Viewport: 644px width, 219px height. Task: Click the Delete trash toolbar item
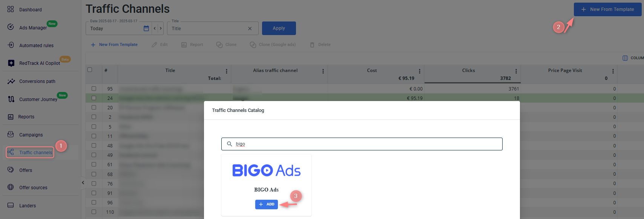pos(320,44)
